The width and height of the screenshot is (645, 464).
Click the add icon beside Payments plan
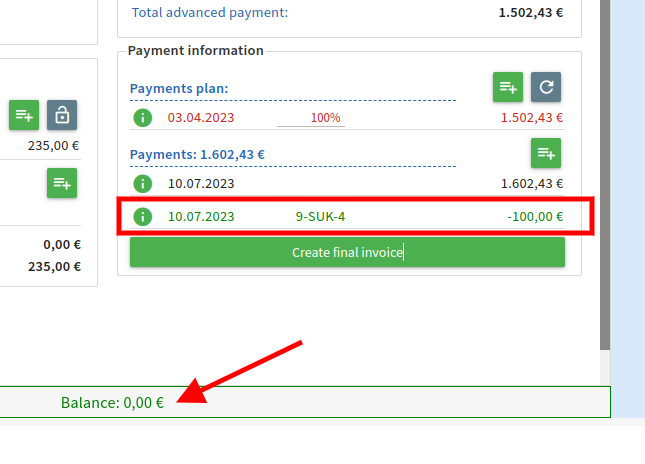[507, 87]
